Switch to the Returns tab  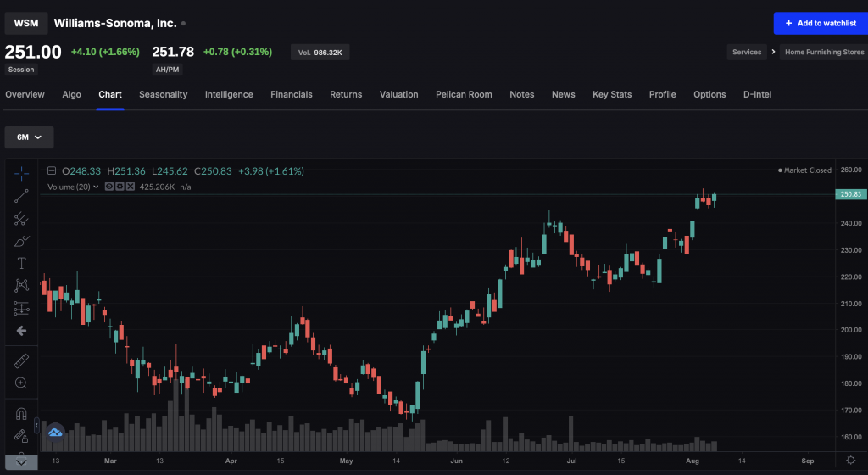[x=346, y=95]
